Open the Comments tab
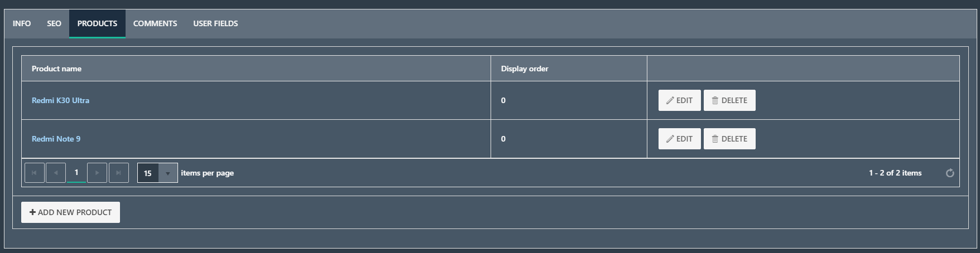This screenshot has height=253, width=980. 155,23
